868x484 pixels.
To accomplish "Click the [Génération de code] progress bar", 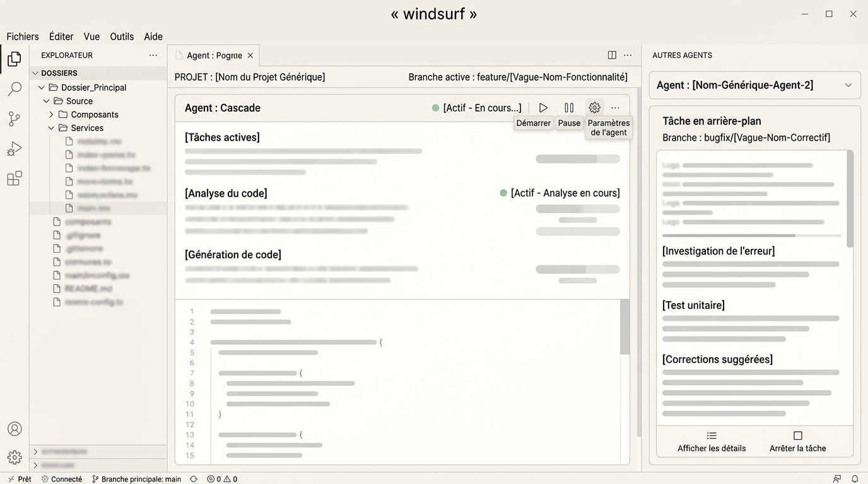I will (578, 269).
